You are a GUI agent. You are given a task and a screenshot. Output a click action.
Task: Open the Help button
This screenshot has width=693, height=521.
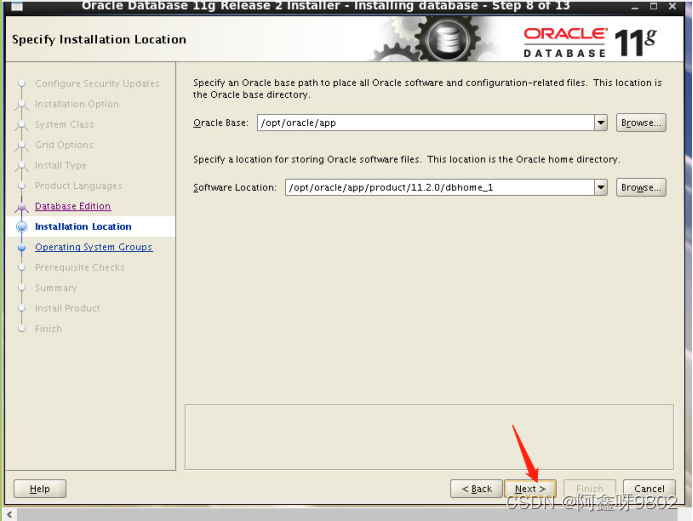pos(40,488)
